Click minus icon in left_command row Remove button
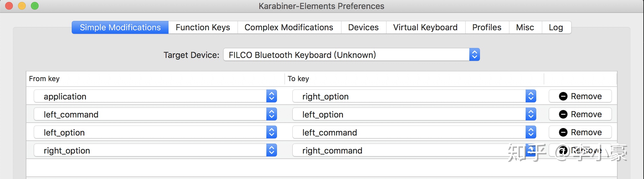 (x=563, y=114)
